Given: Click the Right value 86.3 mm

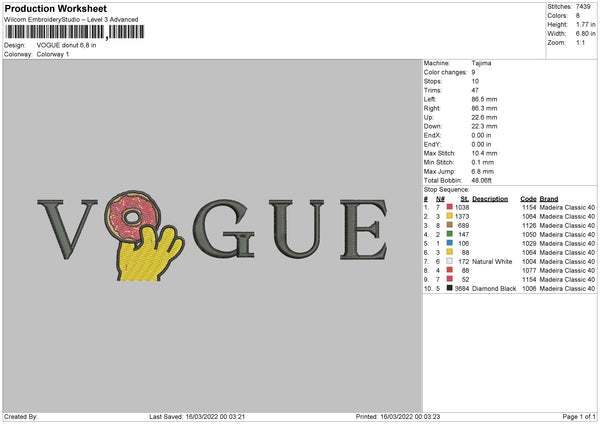Looking at the screenshot, I should click(484, 108).
